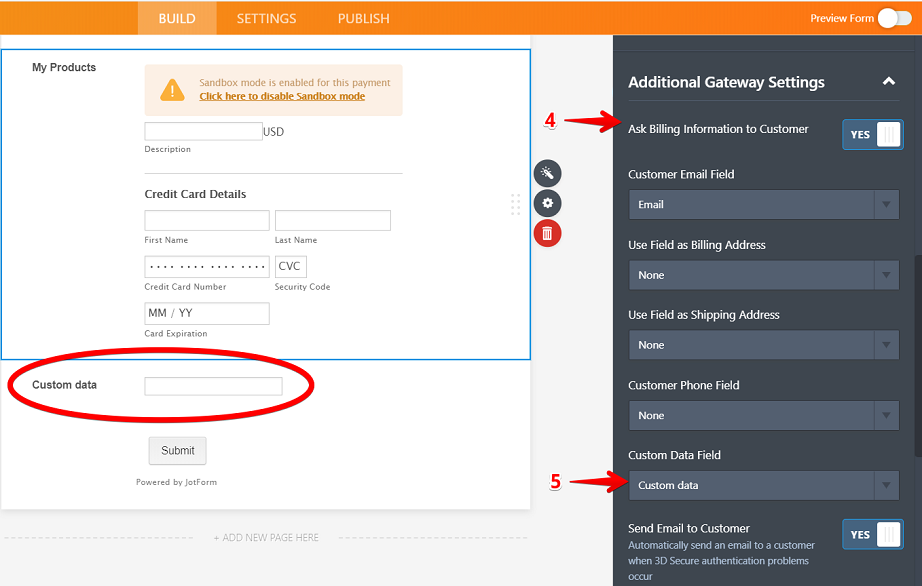
Task: Open Customer Phone Field dropdown
Action: click(x=764, y=416)
